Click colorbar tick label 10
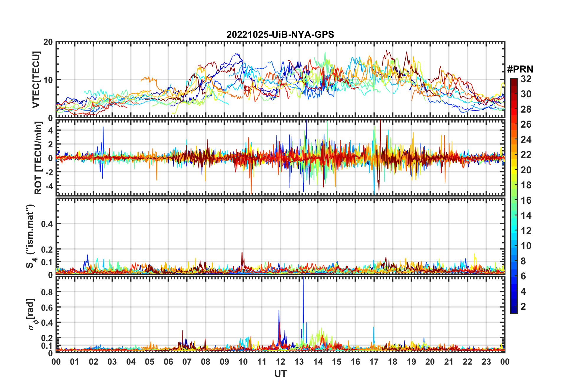 coord(526,246)
